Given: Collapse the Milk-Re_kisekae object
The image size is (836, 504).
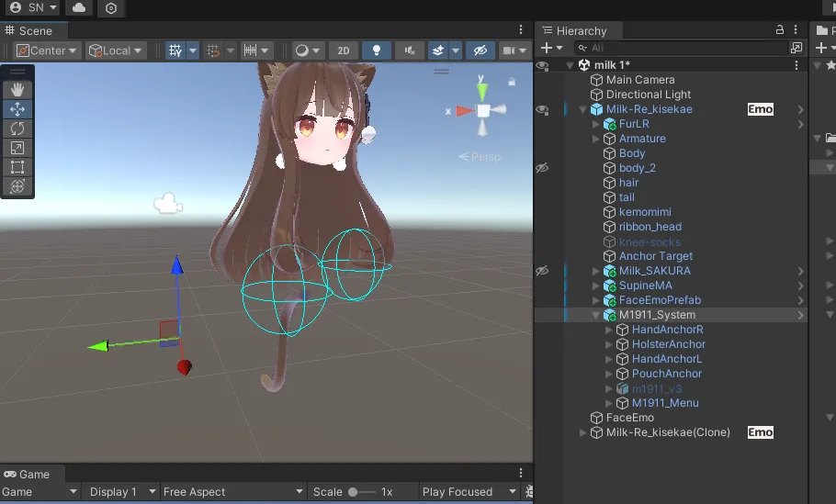Looking at the screenshot, I should point(582,109).
